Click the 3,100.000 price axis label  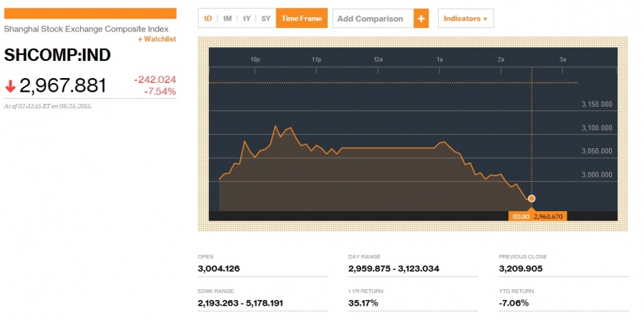597,128
